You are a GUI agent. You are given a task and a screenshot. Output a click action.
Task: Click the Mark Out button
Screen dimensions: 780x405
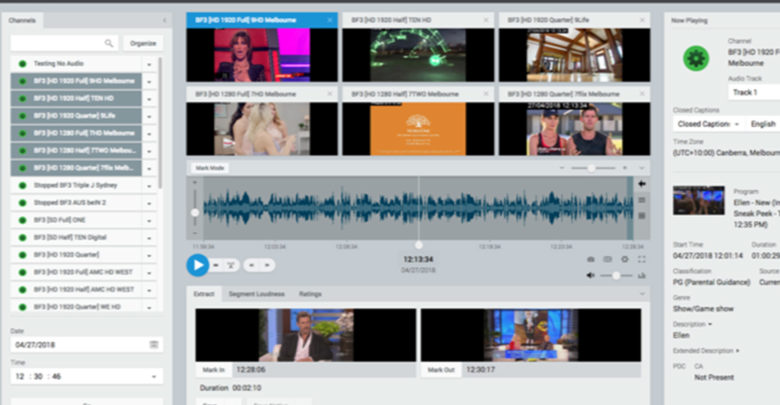[442, 370]
